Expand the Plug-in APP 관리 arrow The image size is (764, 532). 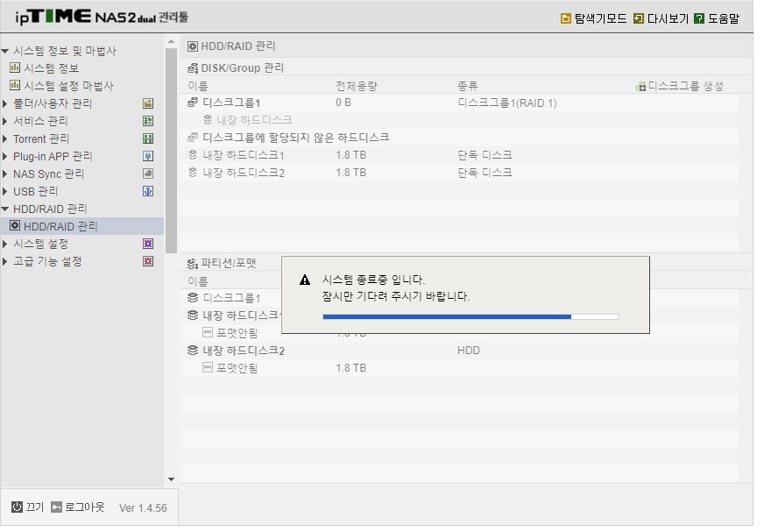click(5, 156)
